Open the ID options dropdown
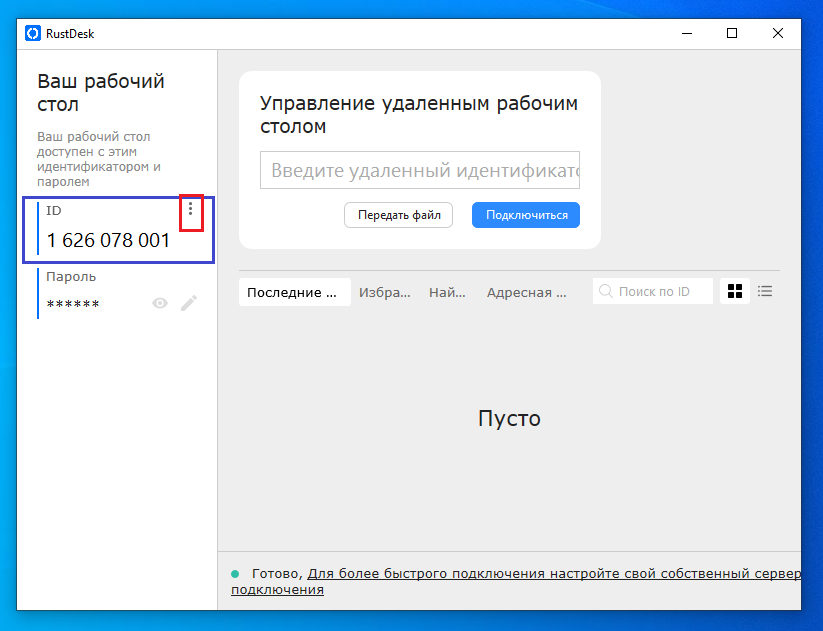 pyautogui.click(x=191, y=211)
